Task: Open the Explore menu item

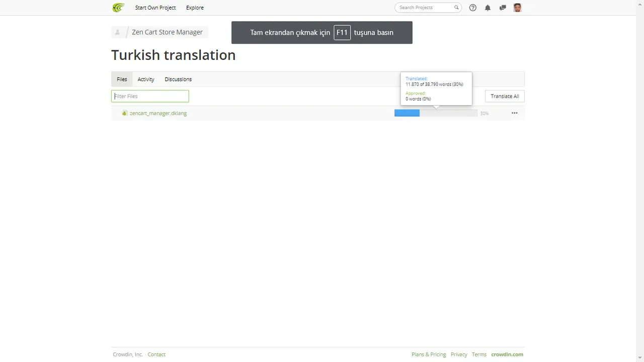Action: pos(195,8)
